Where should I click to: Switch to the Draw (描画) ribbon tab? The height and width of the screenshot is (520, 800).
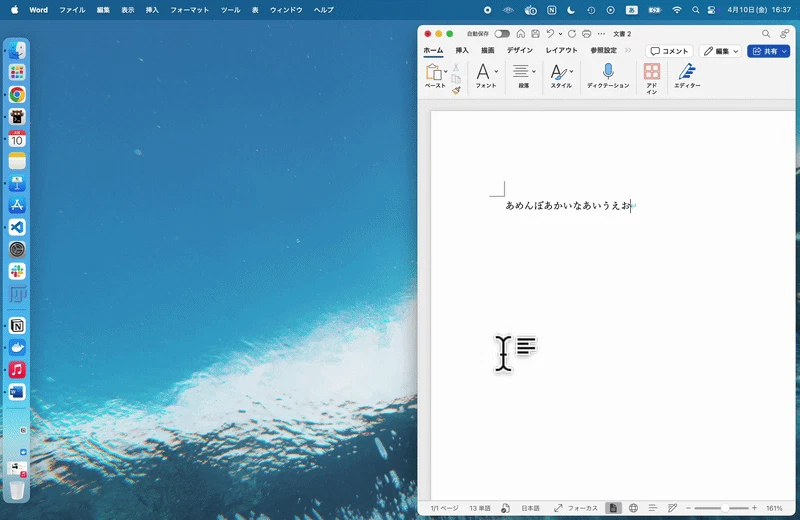[x=487, y=50]
